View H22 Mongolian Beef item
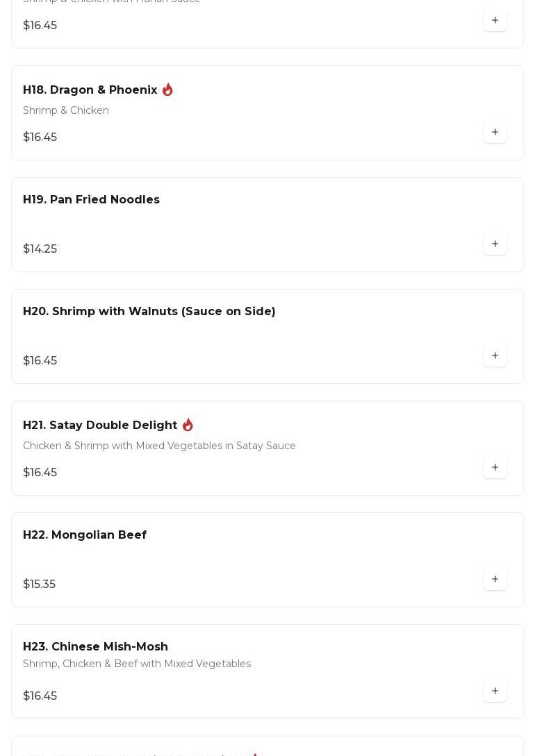Screen dimensions: 535x756 85,535
